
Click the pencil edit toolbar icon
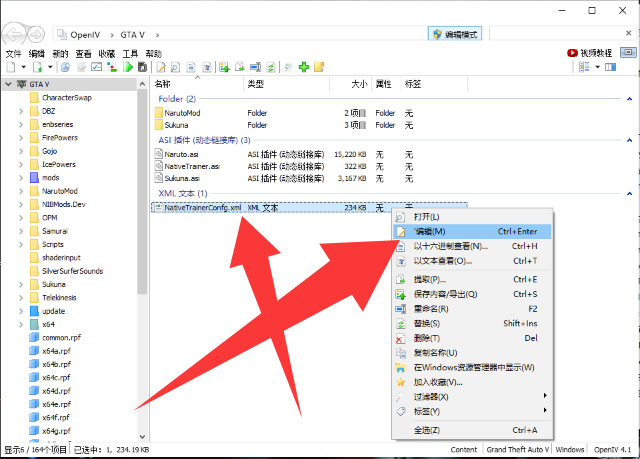pyautogui.click(x=161, y=67)
